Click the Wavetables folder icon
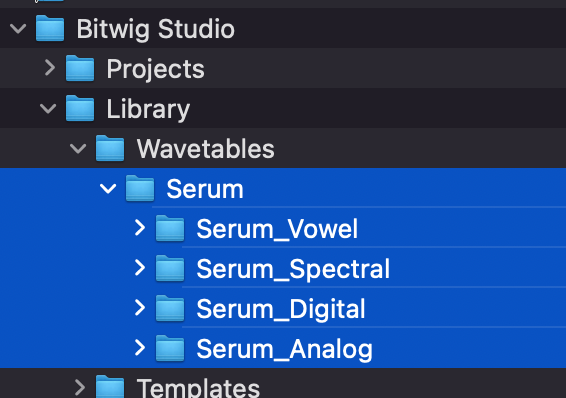 coord(110,148)
